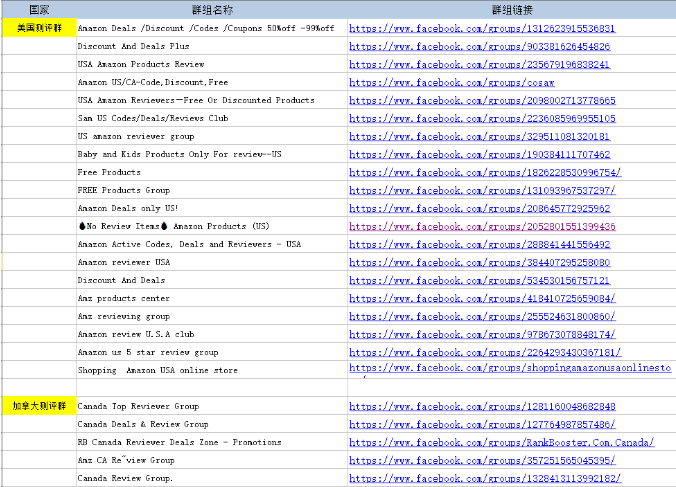Select the Amazon Deals only US! cell
The width and height of the screenshot is (676, 487).
(x=212, y=208)
